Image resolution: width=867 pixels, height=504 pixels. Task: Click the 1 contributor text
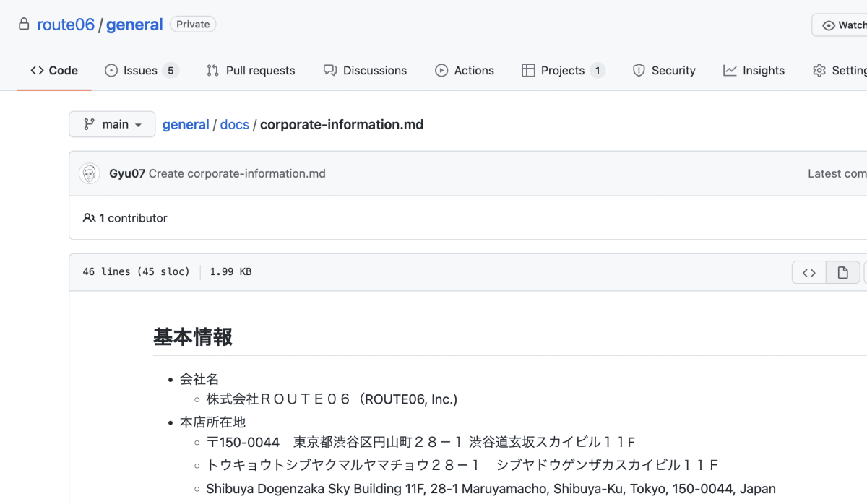pyautogui.click(x=133, y=218)
